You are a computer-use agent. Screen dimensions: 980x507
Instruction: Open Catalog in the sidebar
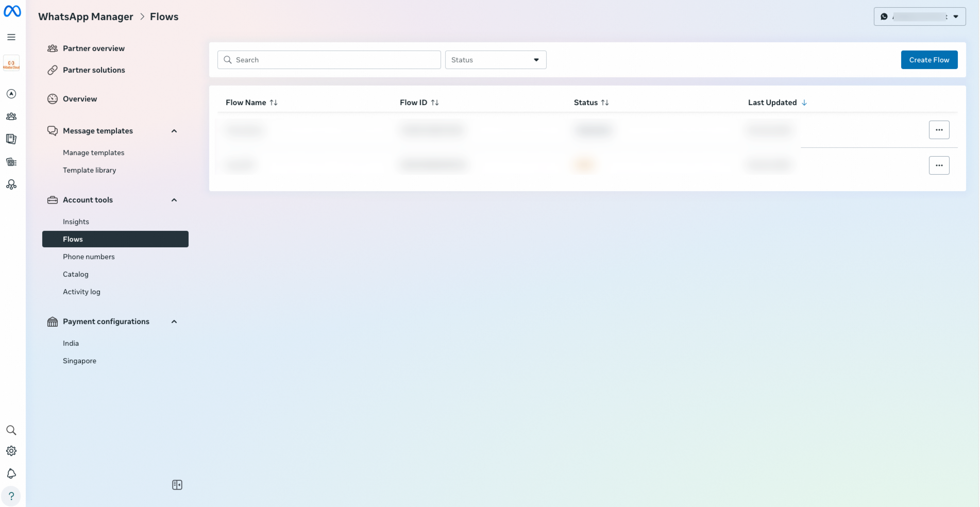pyautogui.click(x=76, y=274)
